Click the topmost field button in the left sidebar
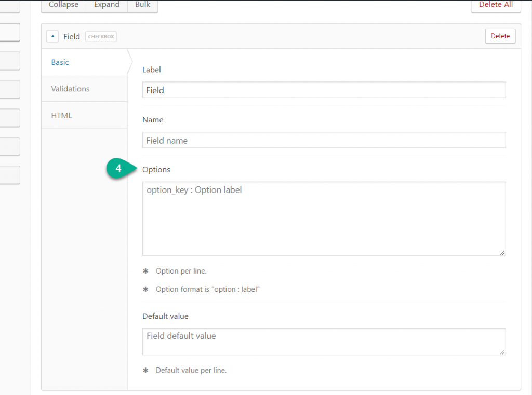532x395 pixels. (10, 32)
